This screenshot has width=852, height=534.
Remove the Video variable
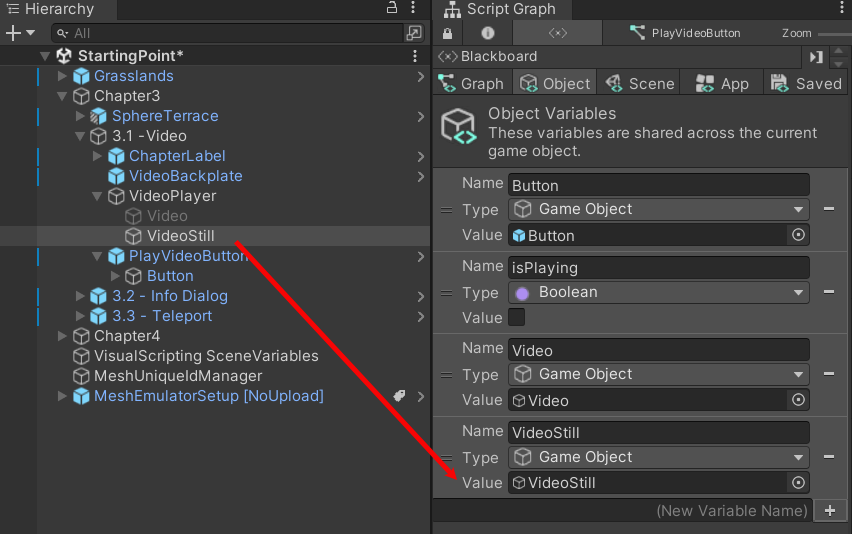click(x=829, y=374)
